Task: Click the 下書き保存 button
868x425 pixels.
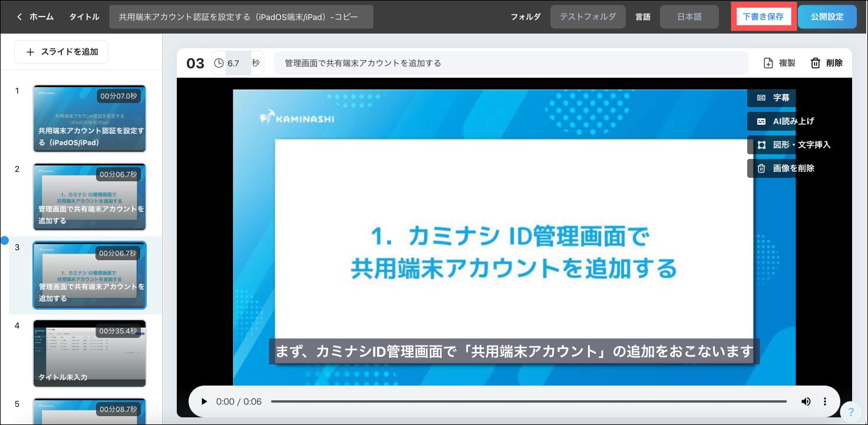Action: (x=764, y=17)
